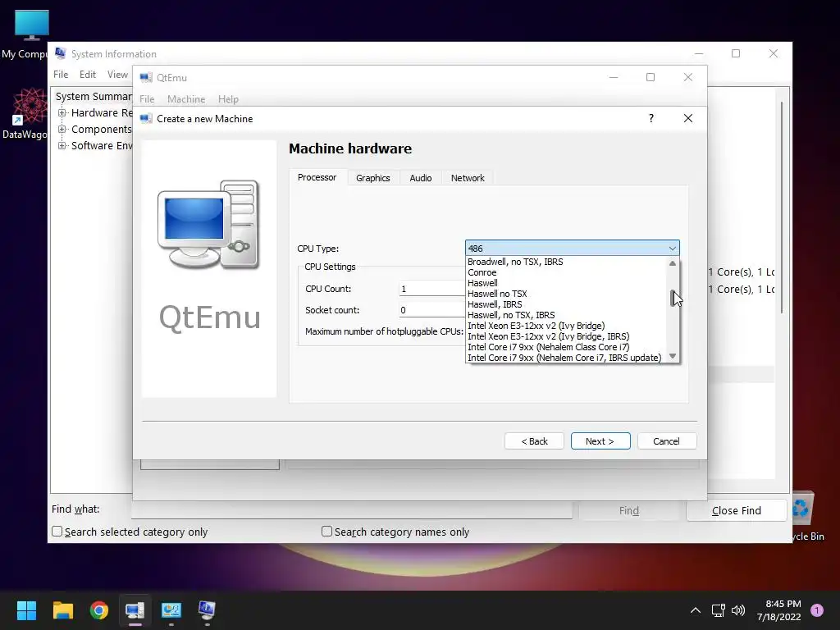The width and height of the screenshot is (840, 630).
Task: Select Intel Xeon E3-12xx v2 (Ivy Bridge)
Action: [x=566, y=326]
